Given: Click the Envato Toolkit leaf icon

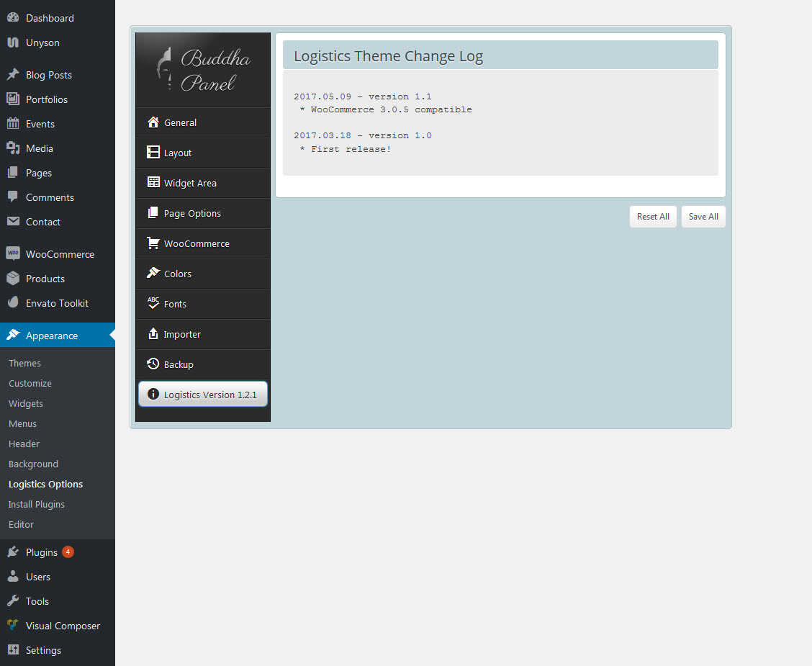Looking at the screenshot, I should (x=13, y=303).
